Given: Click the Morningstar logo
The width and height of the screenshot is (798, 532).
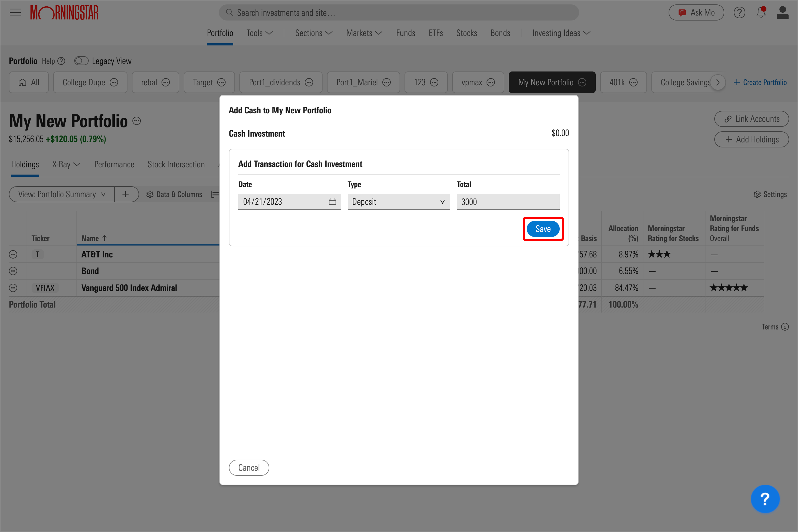Looking at the screenshot, I should click(65, 13).
